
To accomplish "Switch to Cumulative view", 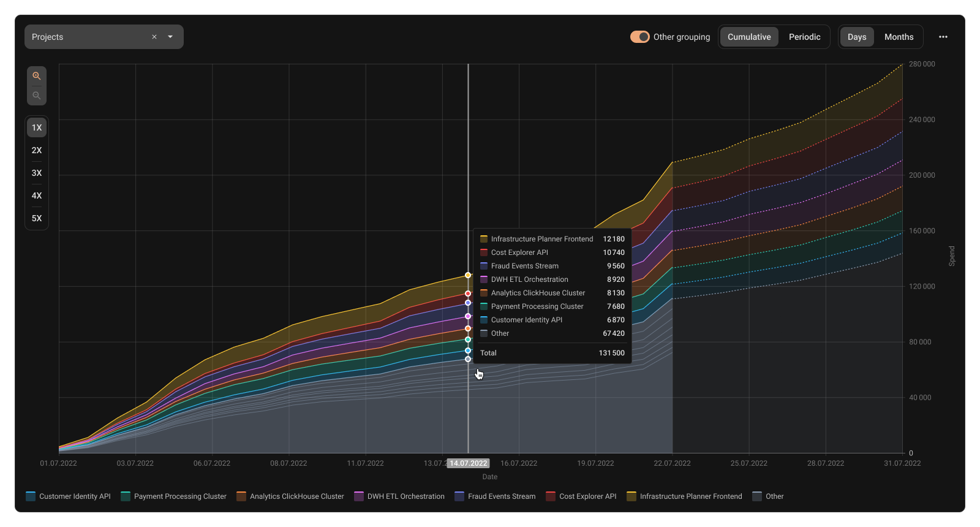I will pos(749,37).
